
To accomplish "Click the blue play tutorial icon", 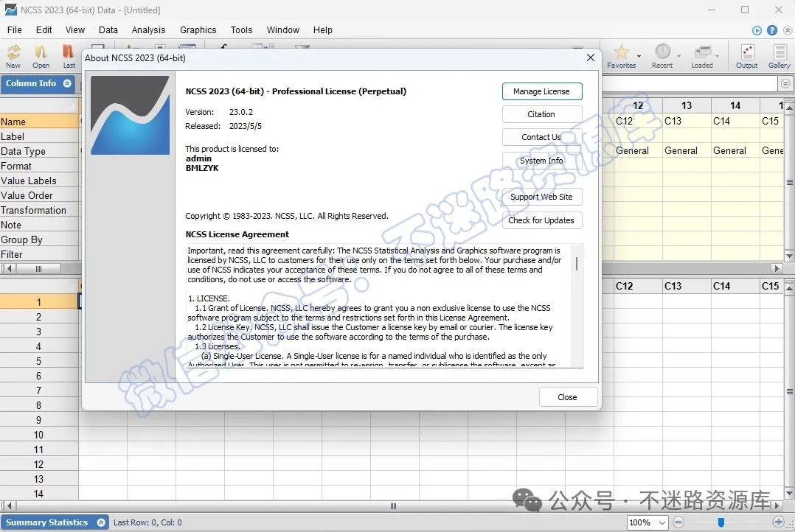I will pos(757,30).
